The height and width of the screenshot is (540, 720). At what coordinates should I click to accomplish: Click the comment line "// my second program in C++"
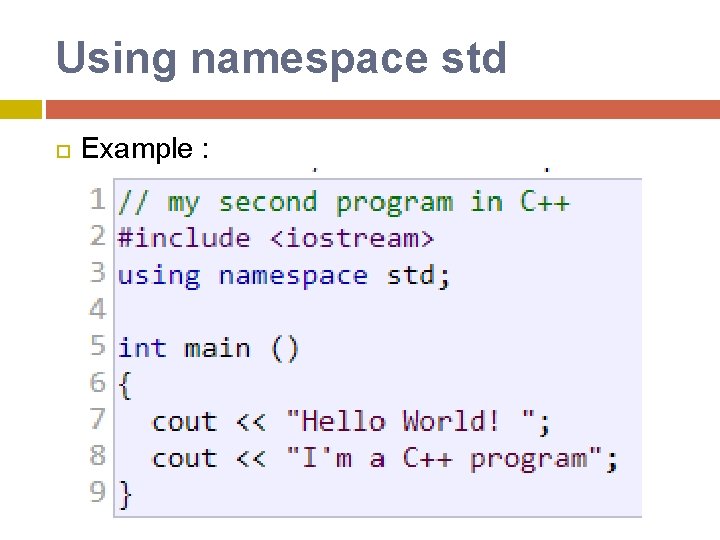pyautogui.click(x=343, y=202)
